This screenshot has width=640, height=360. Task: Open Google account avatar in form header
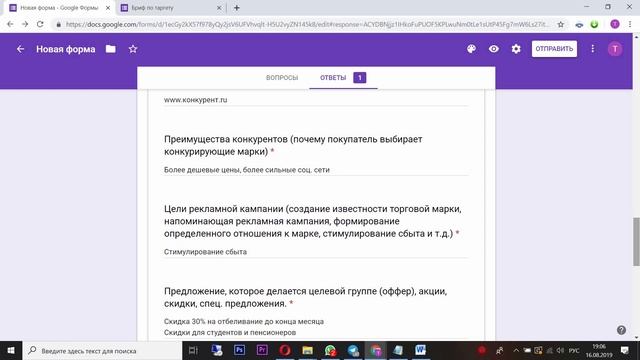(x=615, y=49)
